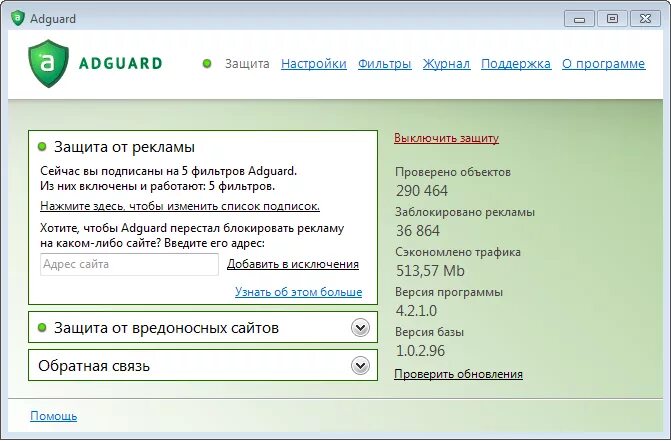
Task: Click the ADGUARD wordmark in the header
Action: (121, 63)
